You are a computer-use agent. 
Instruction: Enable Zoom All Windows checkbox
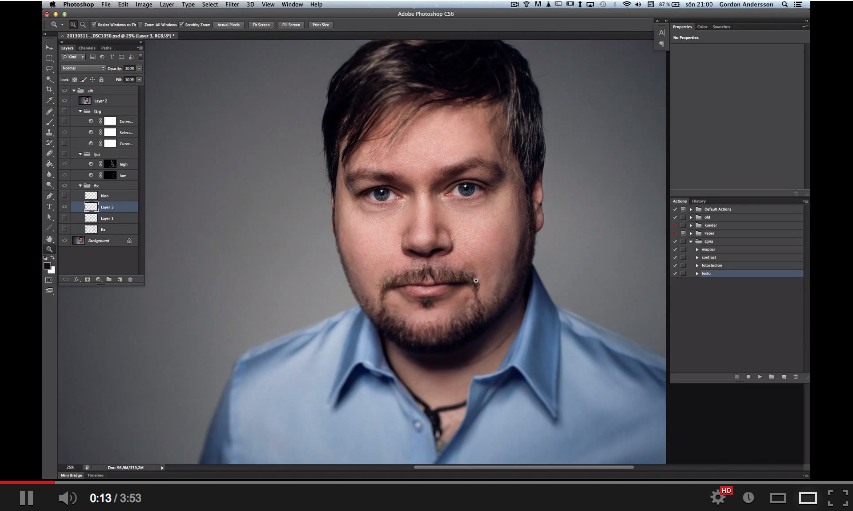pos(141,24)
